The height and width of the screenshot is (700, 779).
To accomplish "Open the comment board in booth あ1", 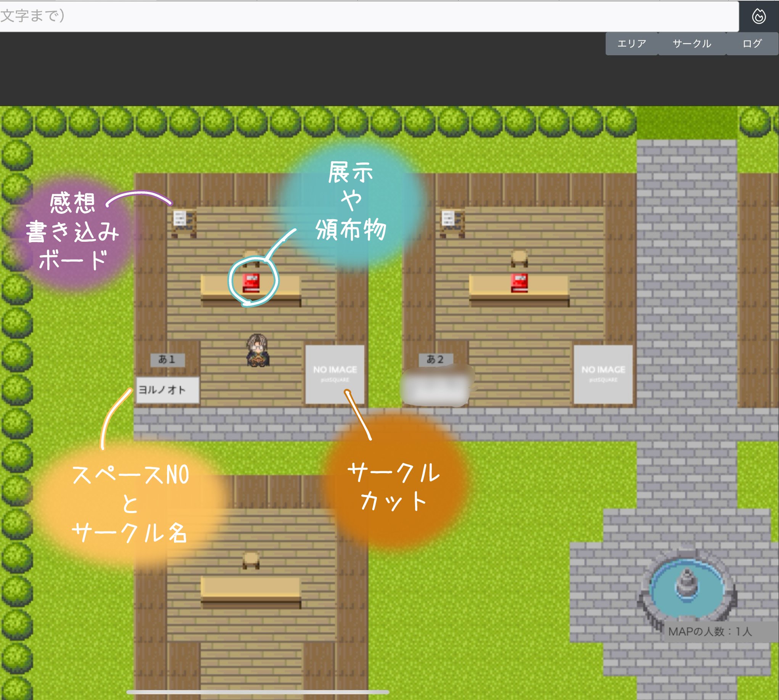I will [x=184, y=223].
